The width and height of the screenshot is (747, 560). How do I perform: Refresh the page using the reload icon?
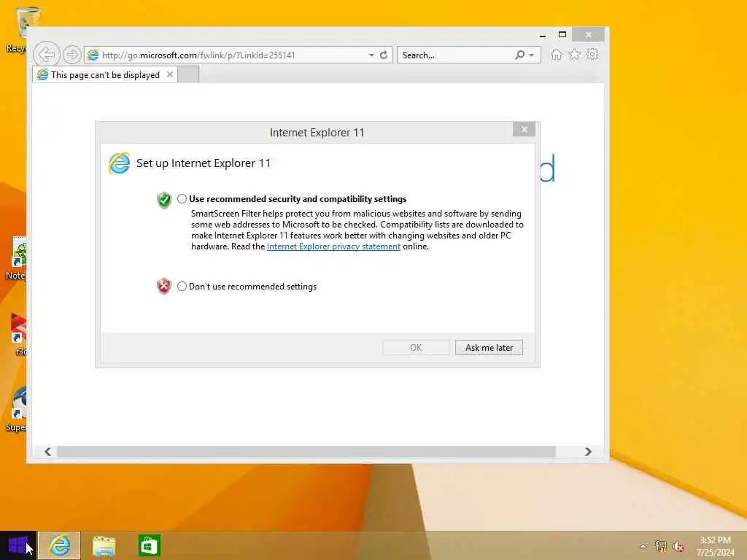pyautogui.click(x=384, y=55)
